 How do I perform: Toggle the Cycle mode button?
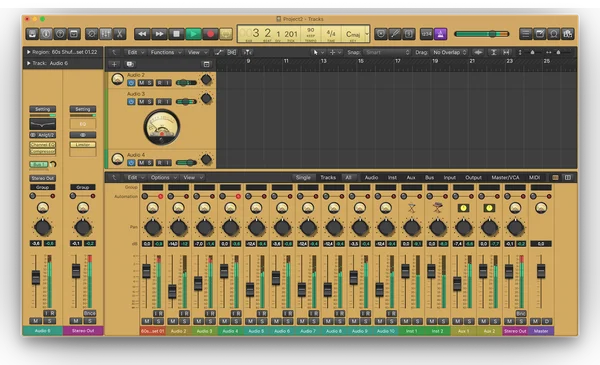[x=227, y=34]
